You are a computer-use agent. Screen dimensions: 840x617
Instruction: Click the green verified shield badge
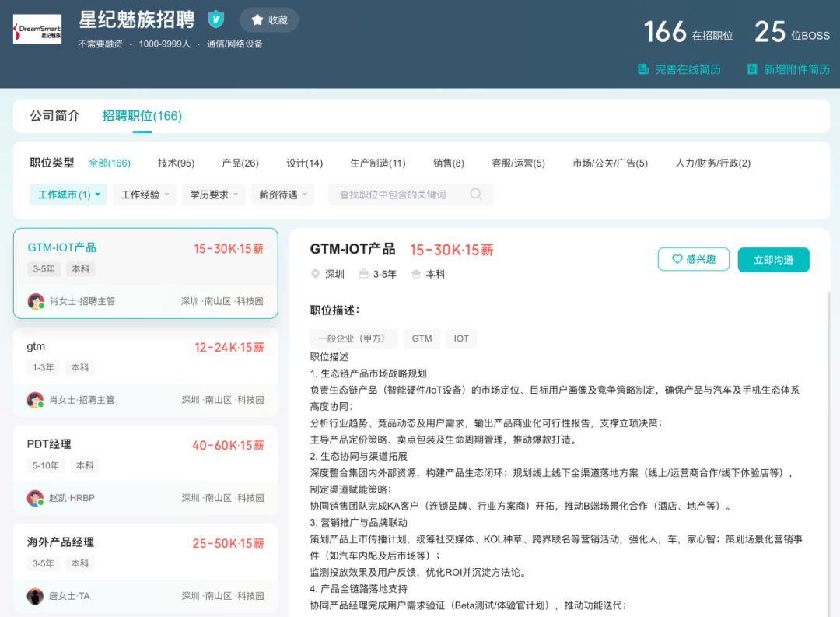coord(215,19)
